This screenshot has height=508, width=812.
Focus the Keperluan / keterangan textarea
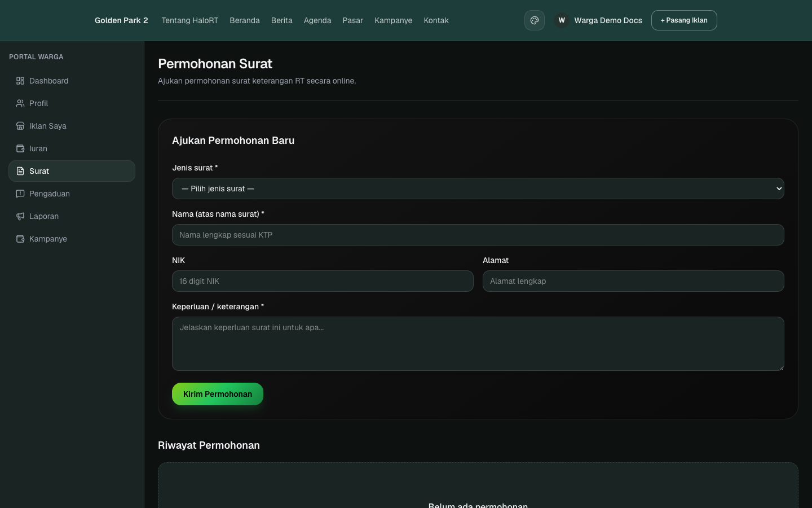[478, 344]
